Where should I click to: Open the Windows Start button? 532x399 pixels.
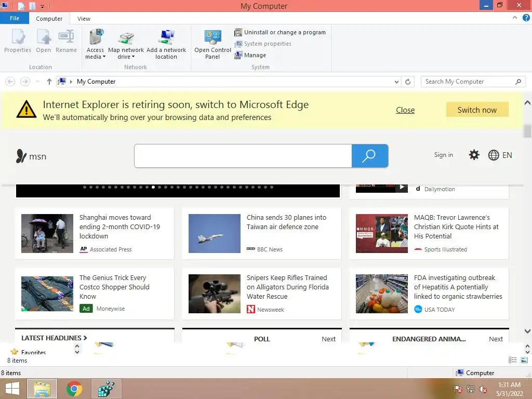(x=12, y=389)
